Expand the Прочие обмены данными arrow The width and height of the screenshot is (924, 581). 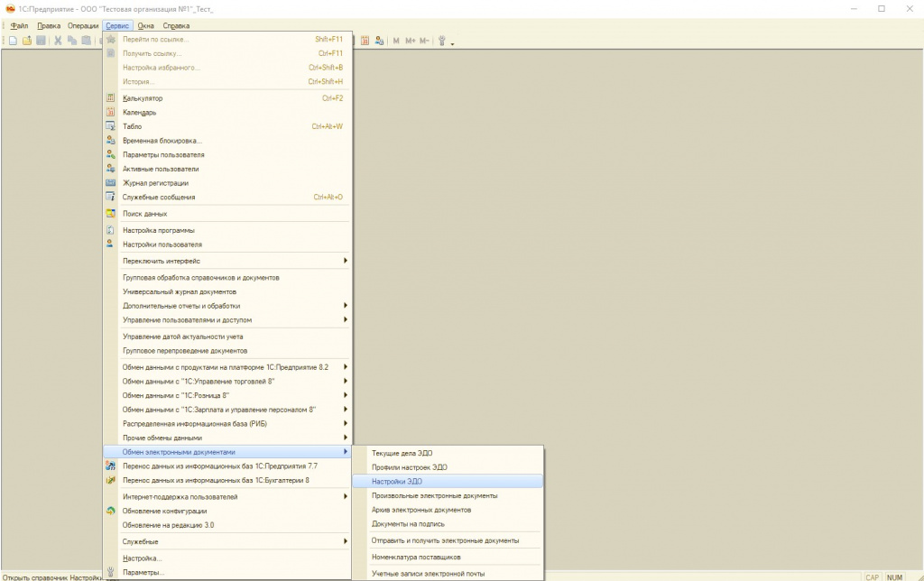346,438
